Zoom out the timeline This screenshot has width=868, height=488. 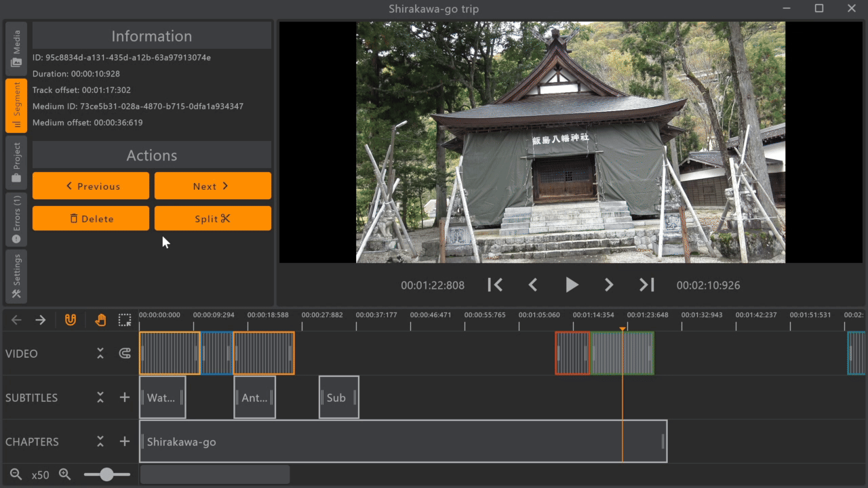click(16, 474)
